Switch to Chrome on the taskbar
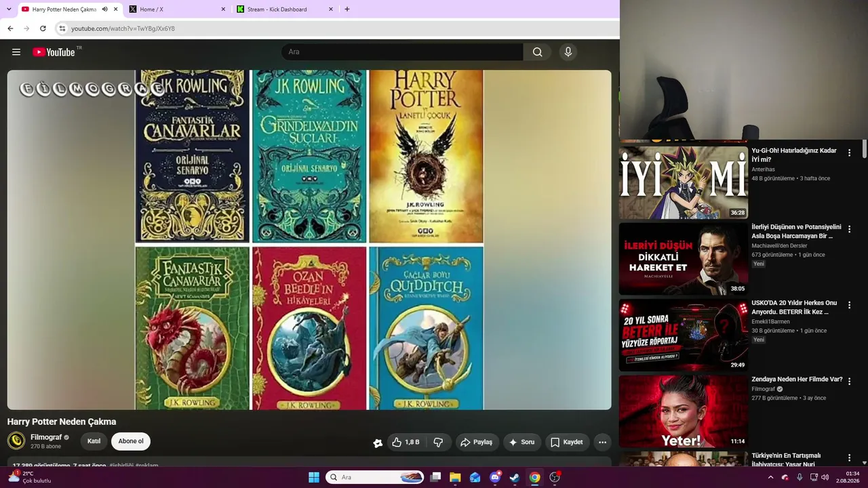This screenshot has width=868, height=488. [534, 477]
